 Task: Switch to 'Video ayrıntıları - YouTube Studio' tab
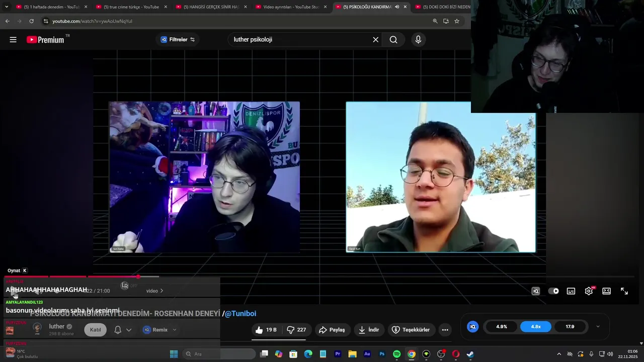click(291, 7)
